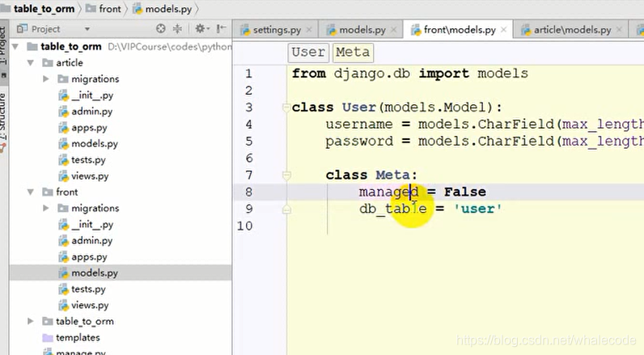Click the Meta breadcrumb in editor
This screenshot has width=644, height=355.
353,52
